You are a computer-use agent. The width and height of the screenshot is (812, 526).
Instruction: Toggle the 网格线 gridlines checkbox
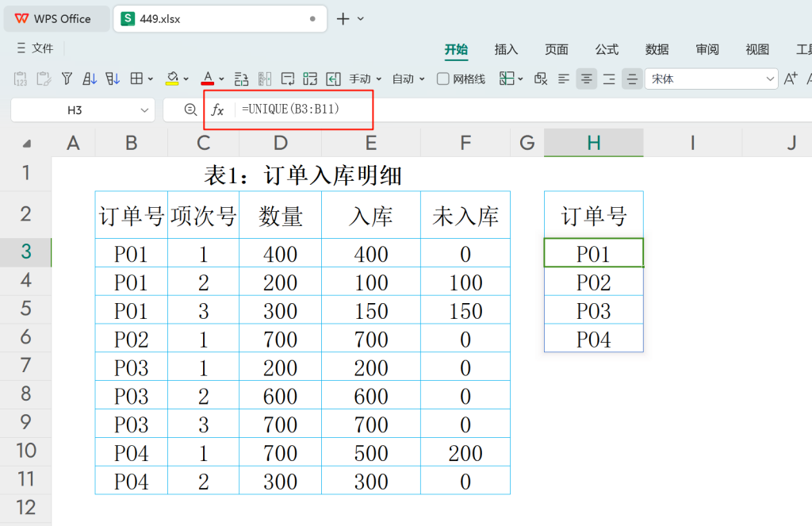[442, 79]
